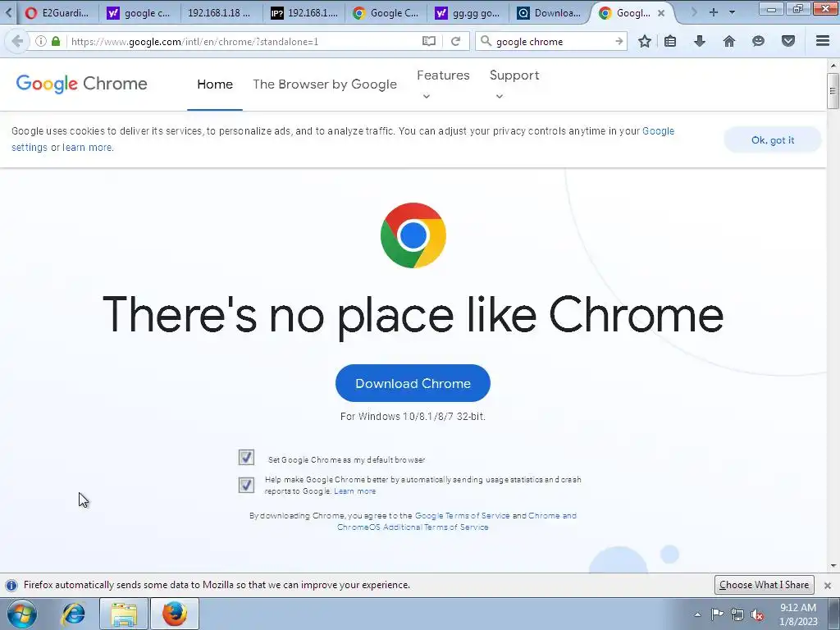Switch to the IP? 192.168.1 tab
Screen dimensions: 840x630
(304, 13)
